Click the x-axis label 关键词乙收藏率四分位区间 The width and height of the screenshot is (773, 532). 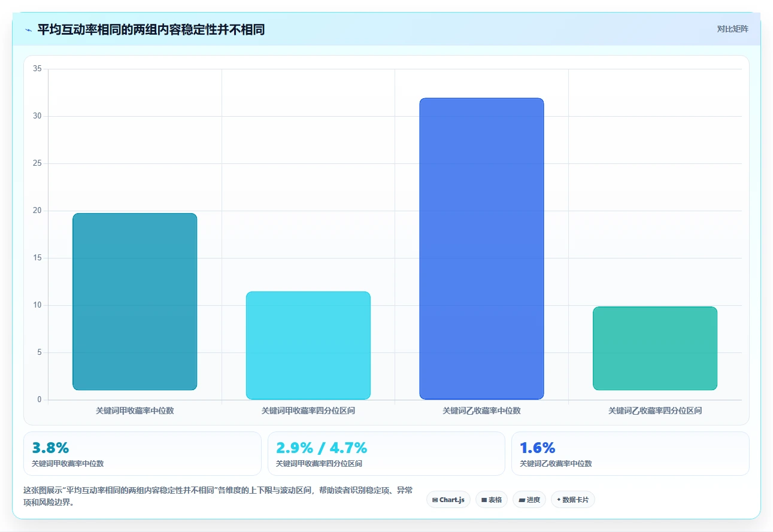click(655, 411)
